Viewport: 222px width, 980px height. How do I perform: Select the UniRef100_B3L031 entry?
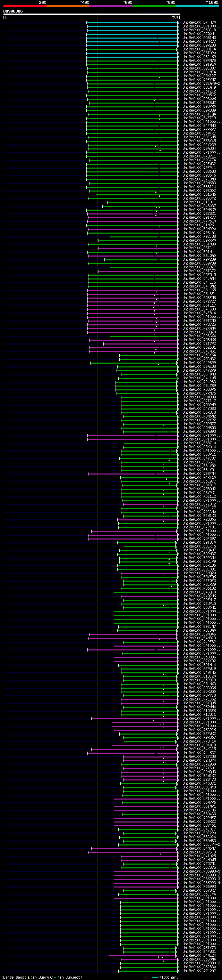pos(199,569)
